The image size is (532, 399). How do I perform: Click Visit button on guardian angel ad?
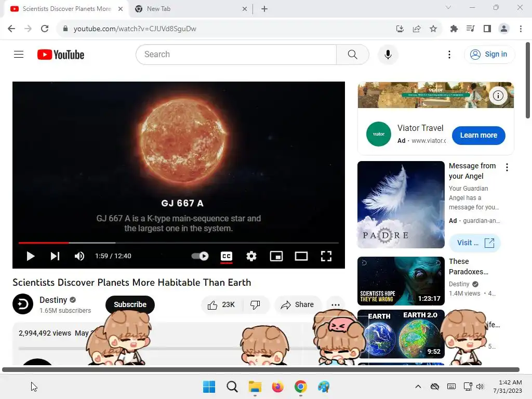[x=475, y=243]
